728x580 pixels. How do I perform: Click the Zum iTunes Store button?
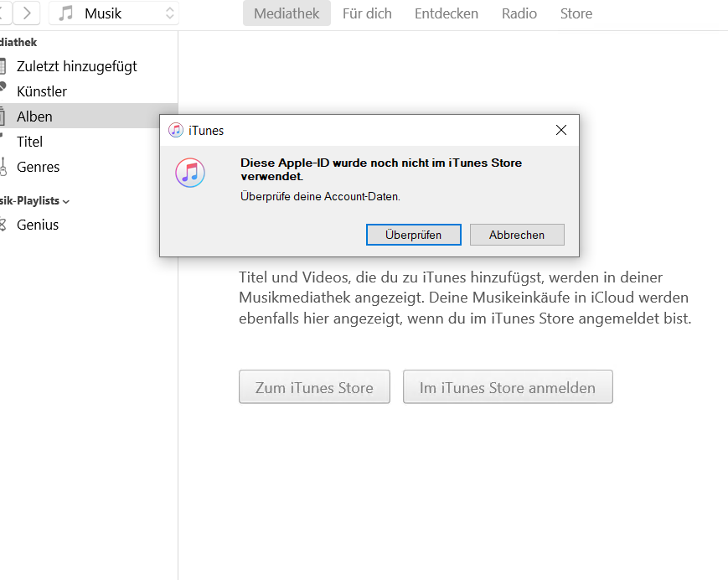[314, 387]
